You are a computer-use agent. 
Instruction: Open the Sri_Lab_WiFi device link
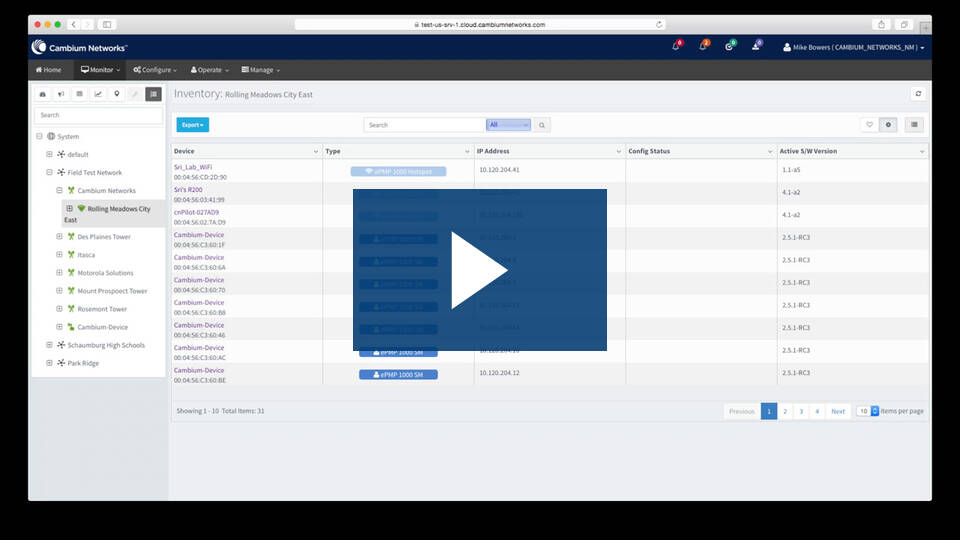(193, 167)
